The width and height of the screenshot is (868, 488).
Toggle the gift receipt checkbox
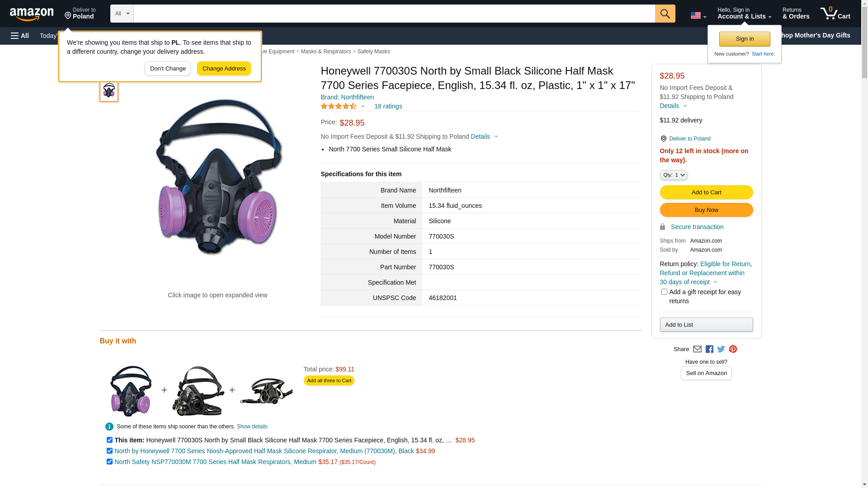[664, 292]
